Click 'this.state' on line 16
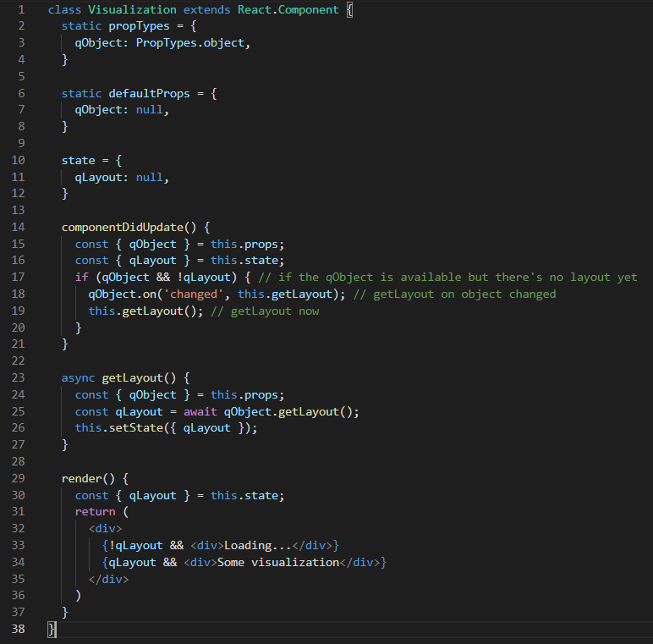653x644 pixels. (x=244, y=261)
